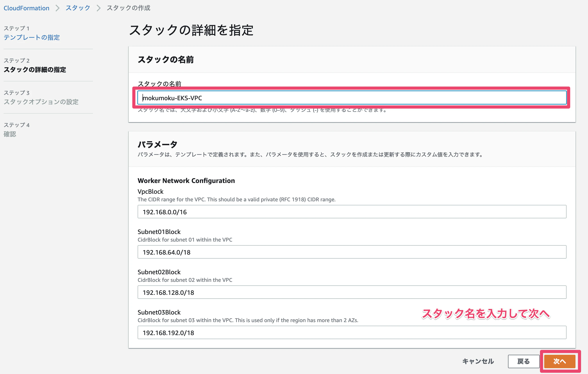Click the breadcrumb chevron after CloudFormation
The width and height of the screenshot is (588, 374).
[x=57, y=8]
